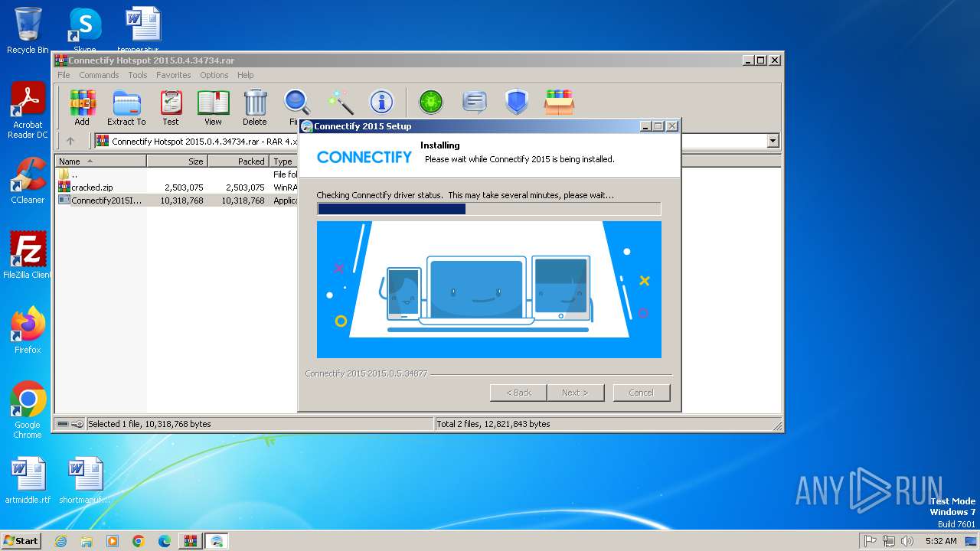Go up one folder with the arrow icon

point(70,141)
